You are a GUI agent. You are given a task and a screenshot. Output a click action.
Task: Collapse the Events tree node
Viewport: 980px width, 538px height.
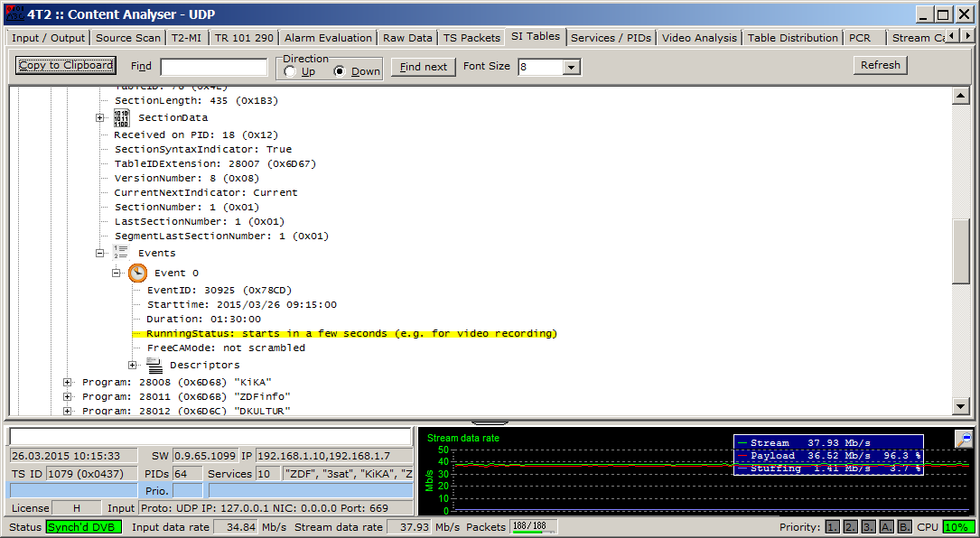pyautogui.click(x=100, y=254)
